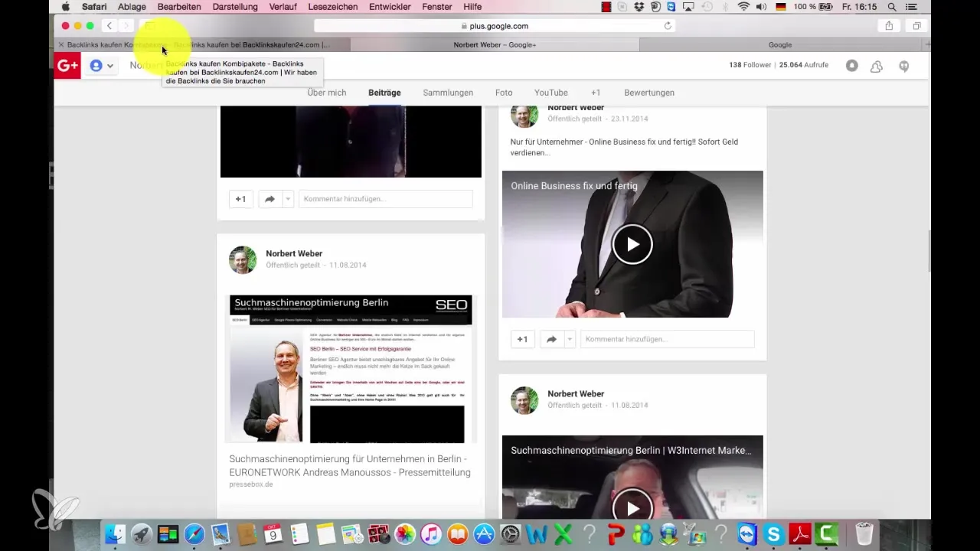
Task: Close the Backlinks kaufen Kombipakete tab
Action: pos(62,45)
